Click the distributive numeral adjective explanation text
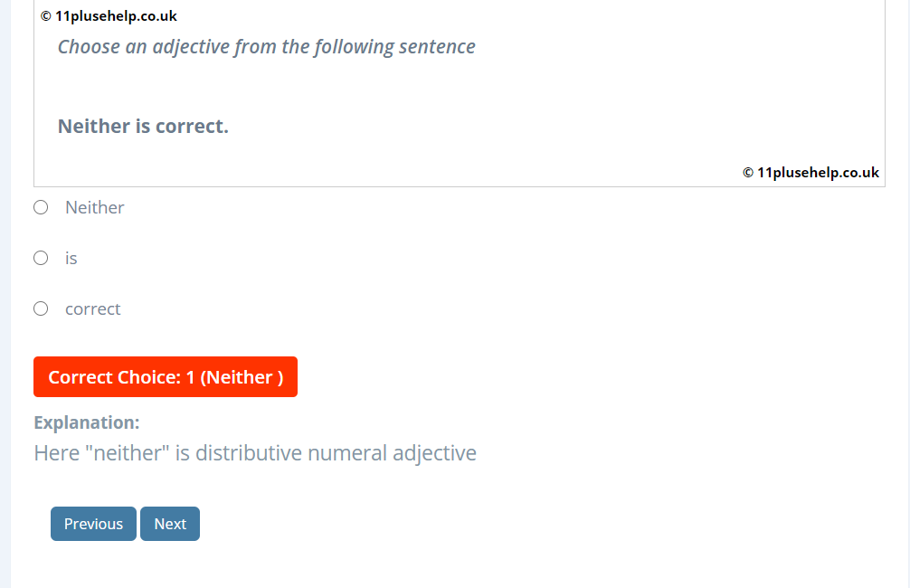910x588 pixels. click(x=254, y=452)
